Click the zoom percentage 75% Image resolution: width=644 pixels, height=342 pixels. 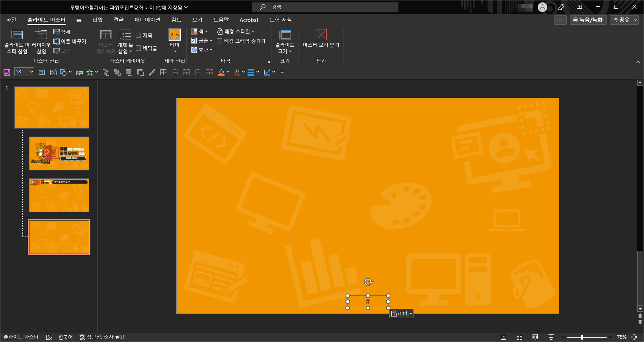click(x=622, y=337)
